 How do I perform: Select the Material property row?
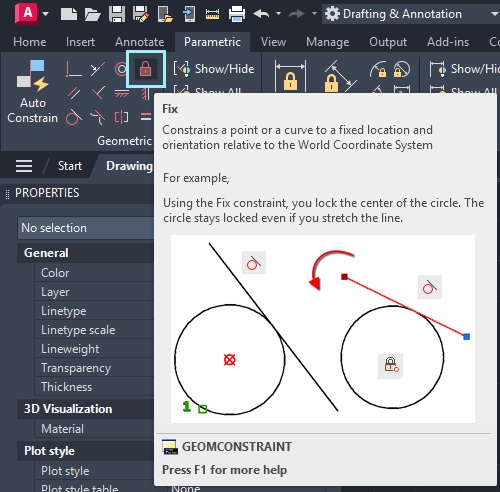coord(95,429)
